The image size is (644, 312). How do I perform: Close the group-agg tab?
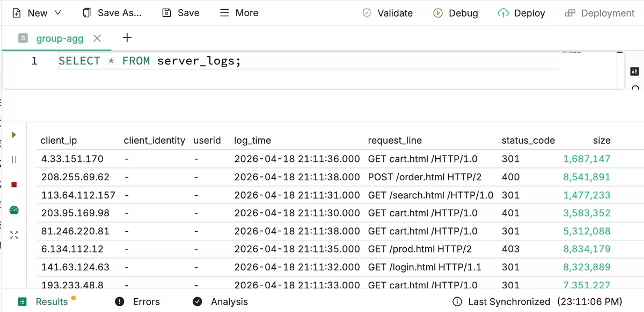97,38
